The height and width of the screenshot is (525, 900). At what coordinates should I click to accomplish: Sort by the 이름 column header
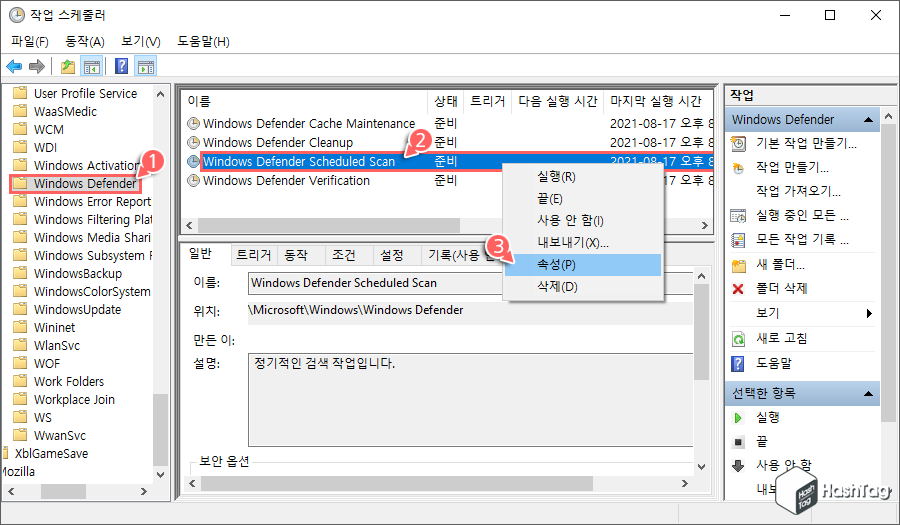(305, 102)
